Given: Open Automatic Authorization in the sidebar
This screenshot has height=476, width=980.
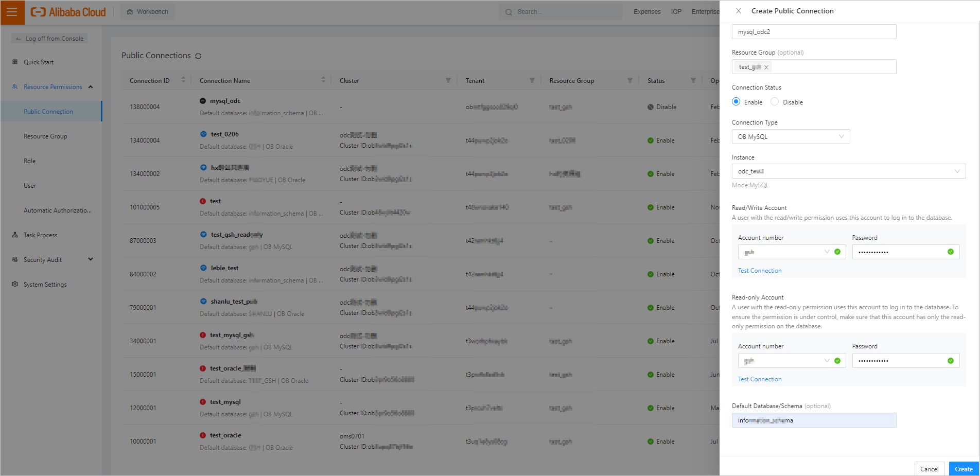Looking at the screenshot, I should (58, 210).
